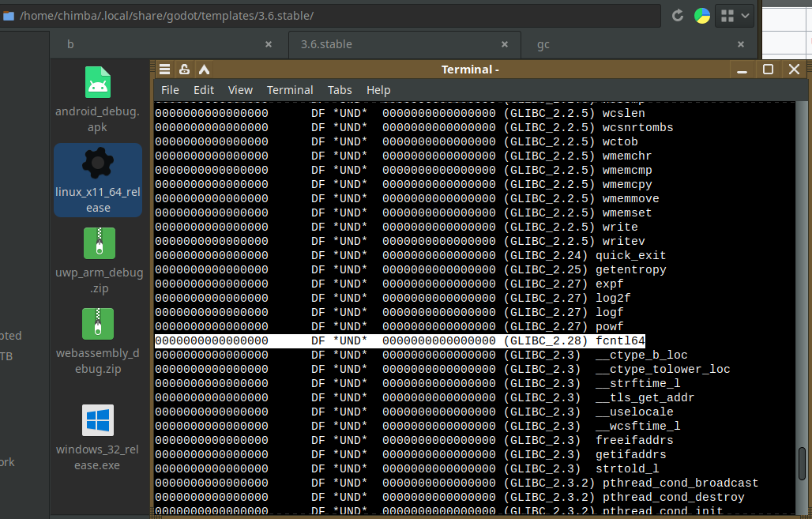Select the uwp_arm_debug.zip archive icon

pos(98,244)
